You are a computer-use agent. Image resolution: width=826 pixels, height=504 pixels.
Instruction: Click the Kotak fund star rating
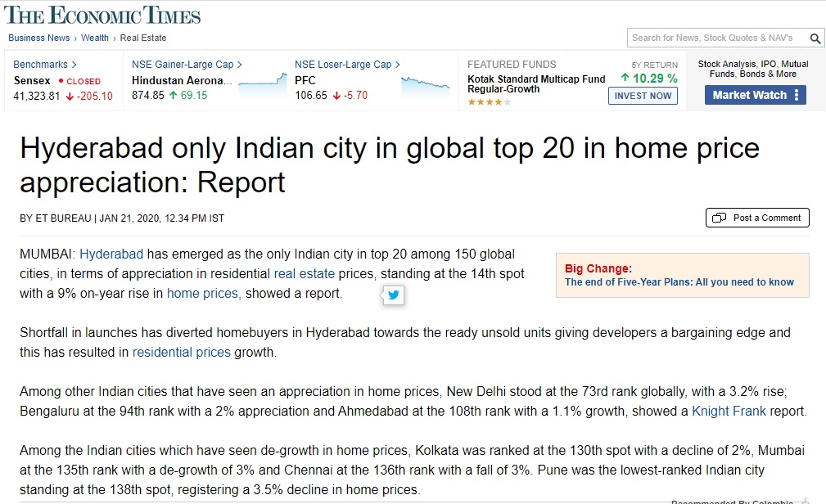(489, 102)
